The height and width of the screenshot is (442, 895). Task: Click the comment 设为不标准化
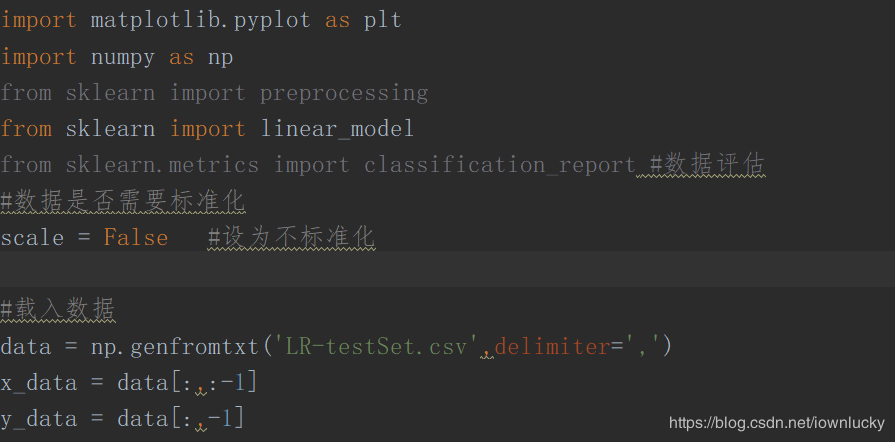pos(291,238)
